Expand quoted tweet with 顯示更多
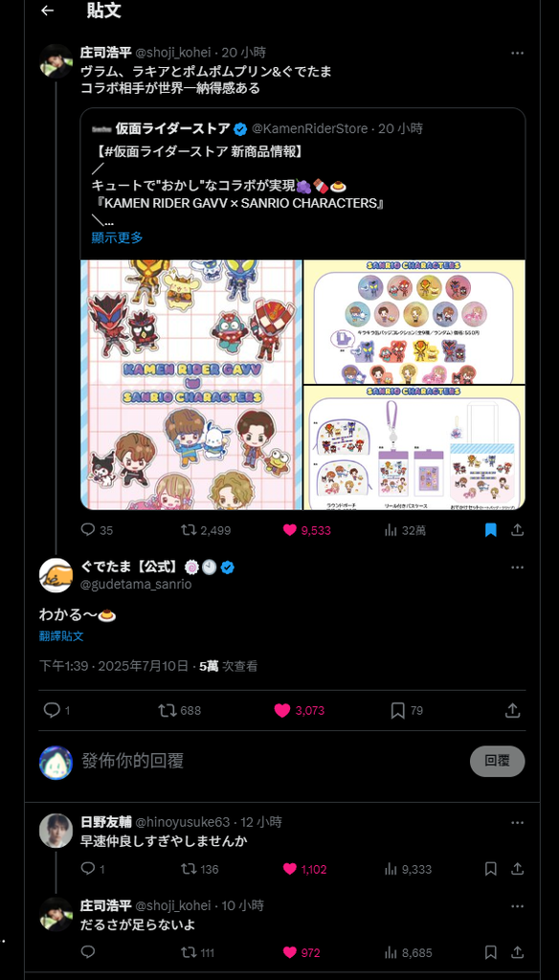 click(117, 237)
